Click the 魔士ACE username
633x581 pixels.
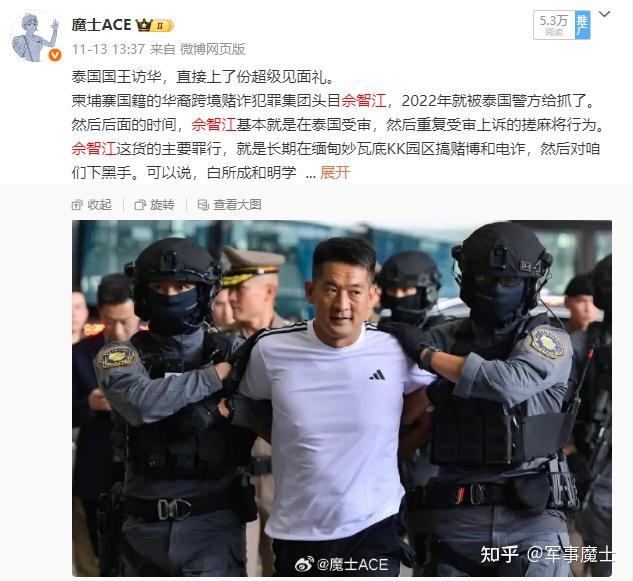tap(101, 25)
